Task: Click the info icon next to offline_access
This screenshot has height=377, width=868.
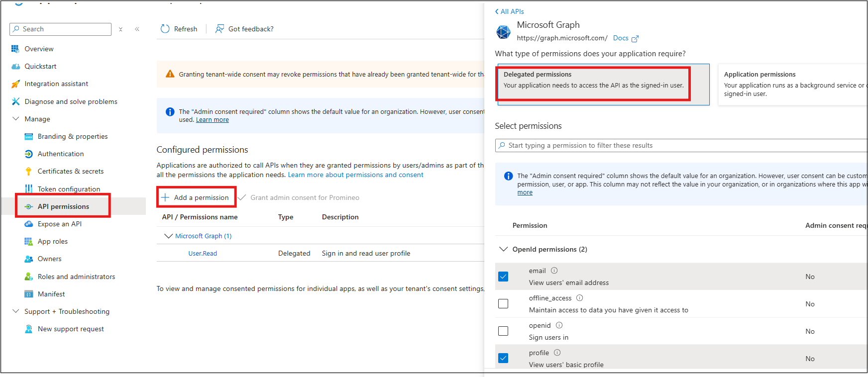Action: [579, 298]
